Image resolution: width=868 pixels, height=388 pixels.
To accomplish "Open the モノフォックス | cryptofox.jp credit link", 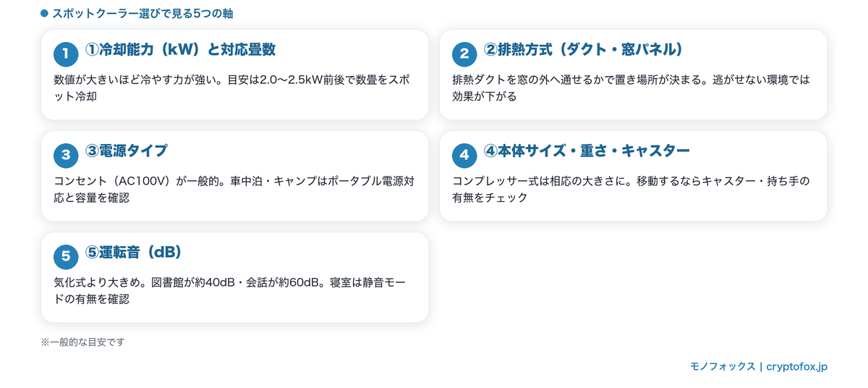I will tap(759, 367).
